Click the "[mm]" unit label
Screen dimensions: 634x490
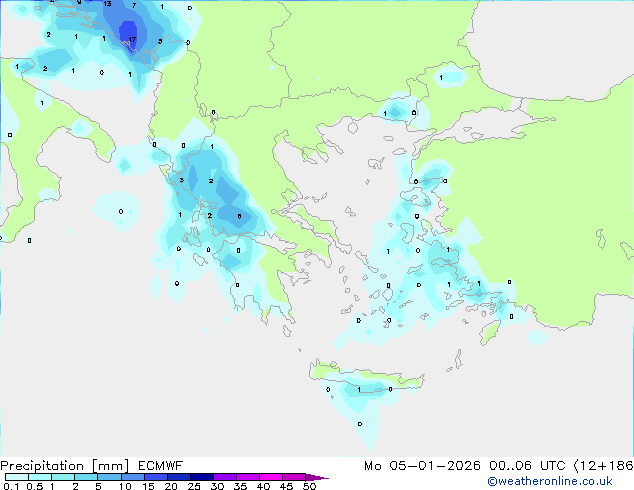tap(111, 466)
